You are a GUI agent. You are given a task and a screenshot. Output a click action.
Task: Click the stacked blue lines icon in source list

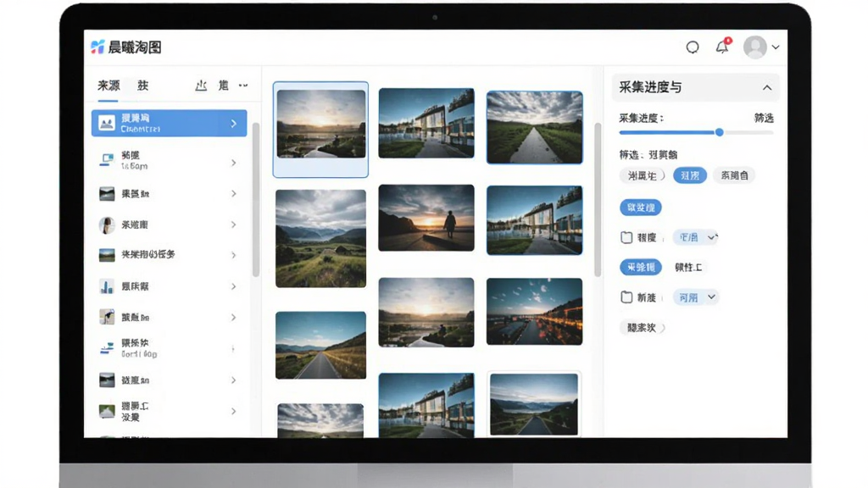[x=107, y=348]
